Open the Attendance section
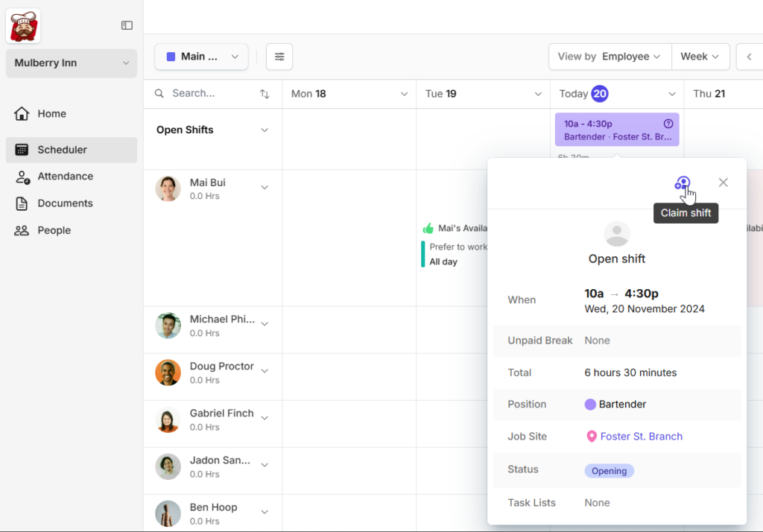This screenshot has height=532, width=763. 65,177
